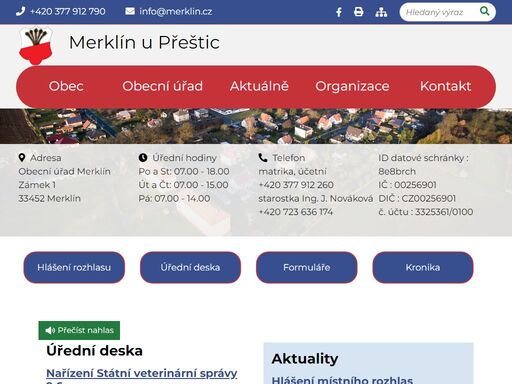512x384 pixels.
Task: Click the 33452 Merklín postal line
Action: [50, 199]
